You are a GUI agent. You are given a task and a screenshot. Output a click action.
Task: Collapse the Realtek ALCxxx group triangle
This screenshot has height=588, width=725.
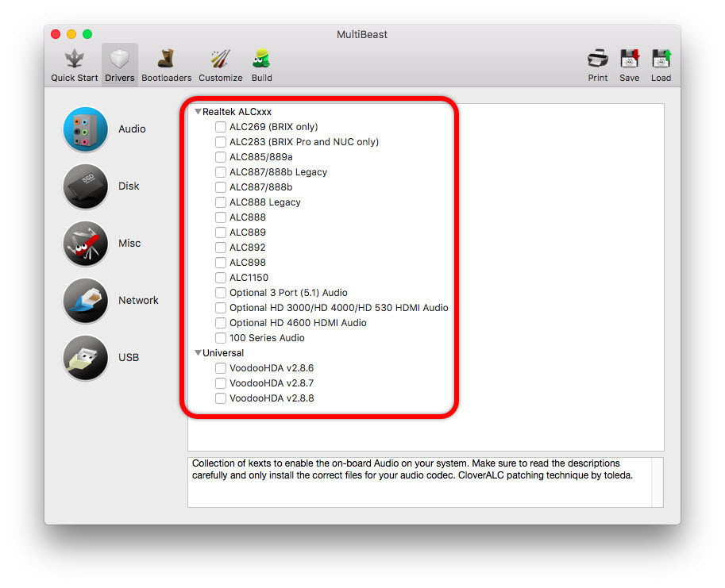click(x=198, y=111)
